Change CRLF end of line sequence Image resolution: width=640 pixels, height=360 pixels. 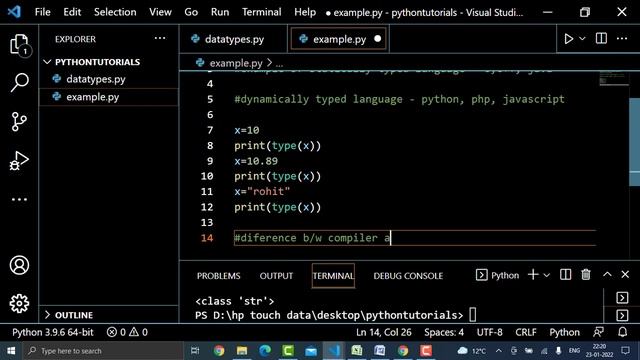[526, 332]
